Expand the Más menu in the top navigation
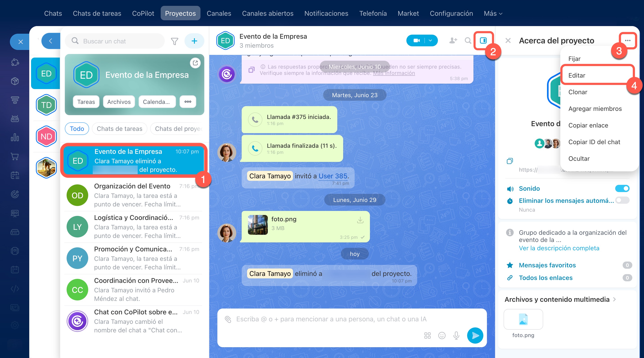Viewport: 644px width, 358px height. point(493,13)
